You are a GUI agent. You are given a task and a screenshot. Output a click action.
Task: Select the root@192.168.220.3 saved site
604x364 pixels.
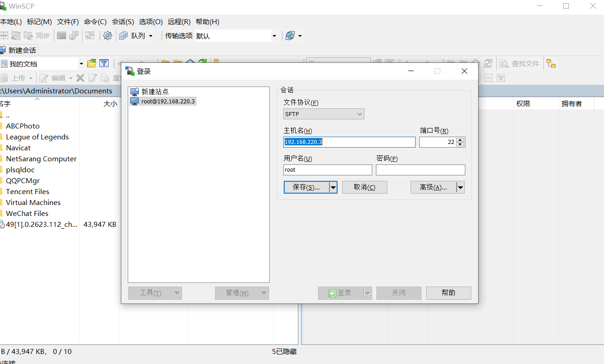pyautogui.click(x=163, y=101)
